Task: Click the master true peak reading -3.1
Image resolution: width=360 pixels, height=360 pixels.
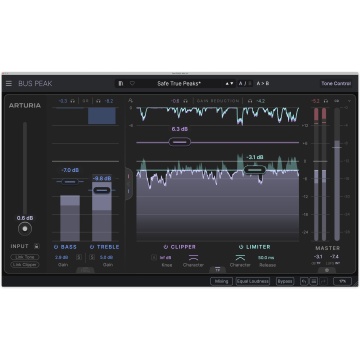Action: (318, 257)
